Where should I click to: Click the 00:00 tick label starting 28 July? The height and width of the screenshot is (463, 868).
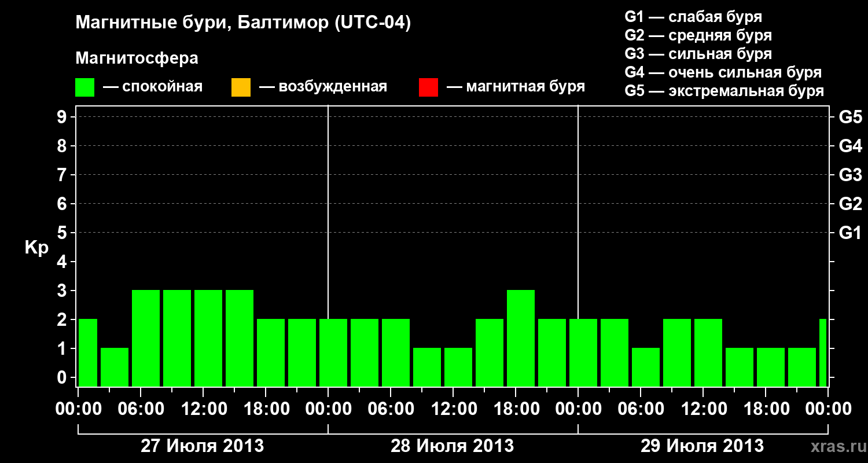click(x=328, y=409)
